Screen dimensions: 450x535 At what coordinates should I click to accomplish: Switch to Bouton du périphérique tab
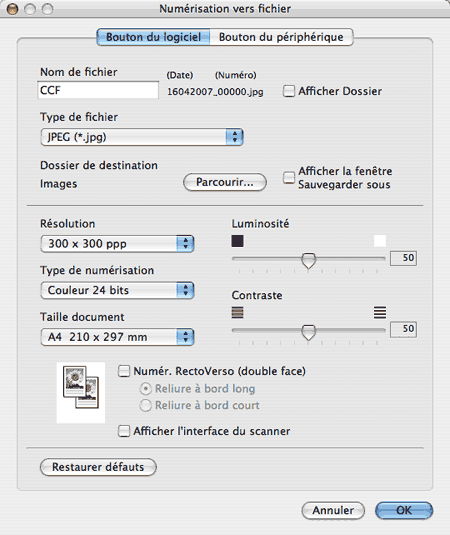(x=281, y=37)
